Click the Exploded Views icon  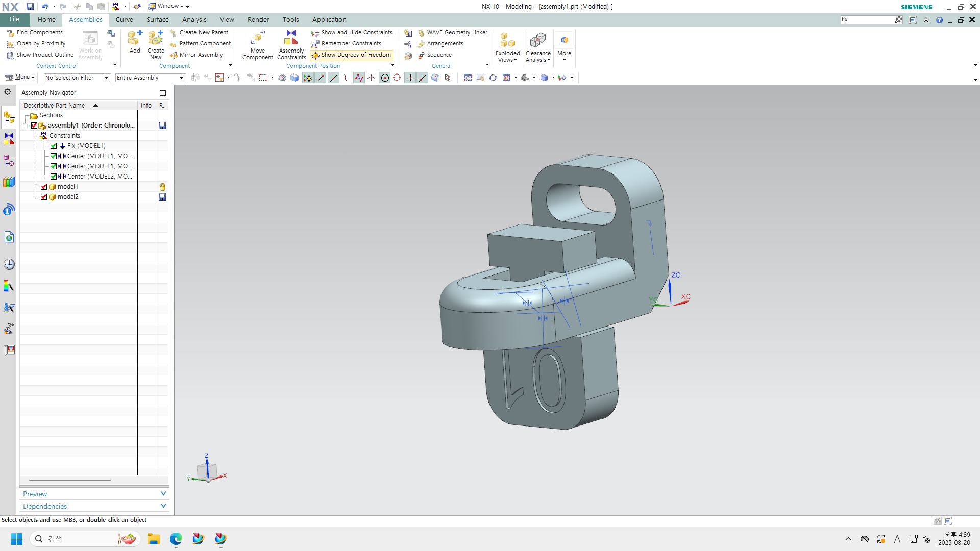pyautogui.click(x=507, y=41)
